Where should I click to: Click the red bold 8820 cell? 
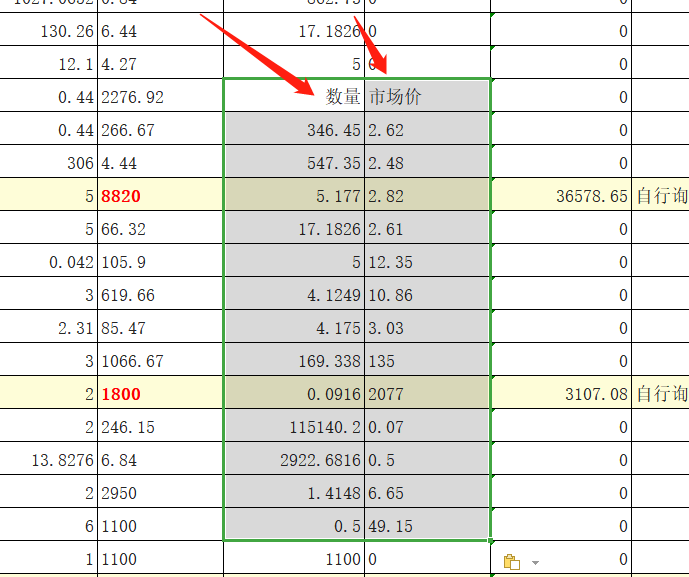[160, 197]
